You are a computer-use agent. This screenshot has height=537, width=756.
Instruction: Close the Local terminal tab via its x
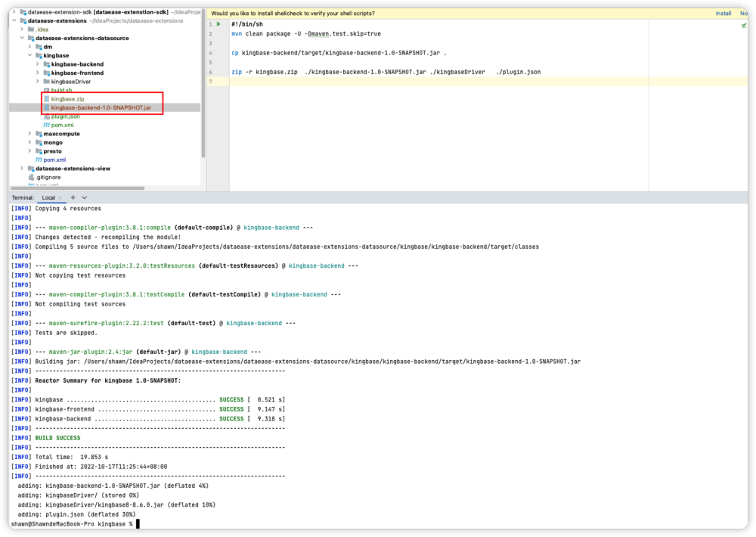[x=60, y=198]
